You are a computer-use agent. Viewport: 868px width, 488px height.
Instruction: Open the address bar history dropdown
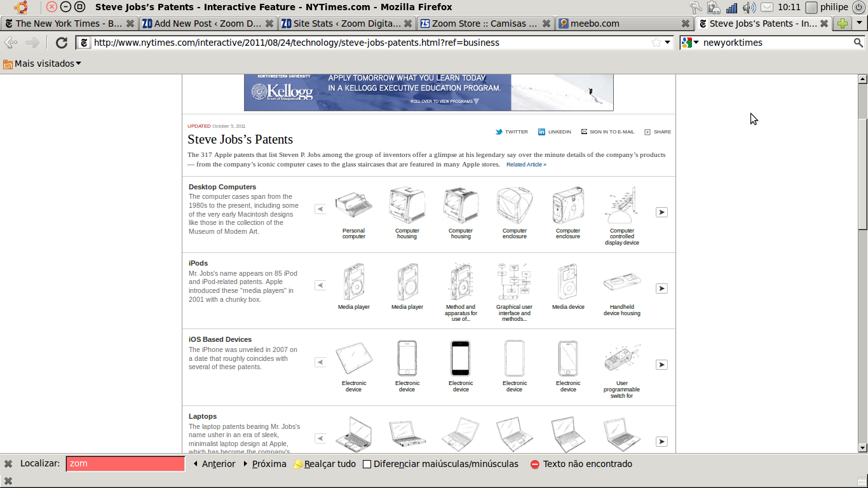667,43
